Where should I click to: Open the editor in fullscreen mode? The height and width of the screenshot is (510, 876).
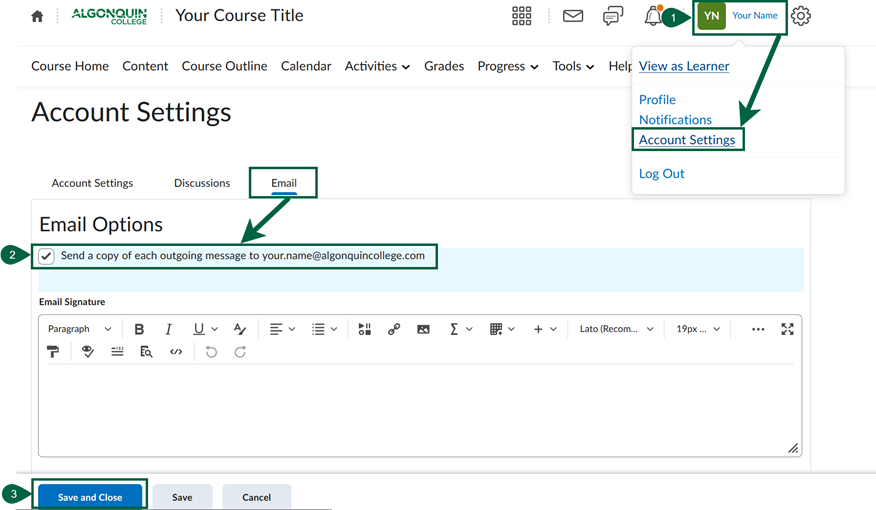pos(787,329)
